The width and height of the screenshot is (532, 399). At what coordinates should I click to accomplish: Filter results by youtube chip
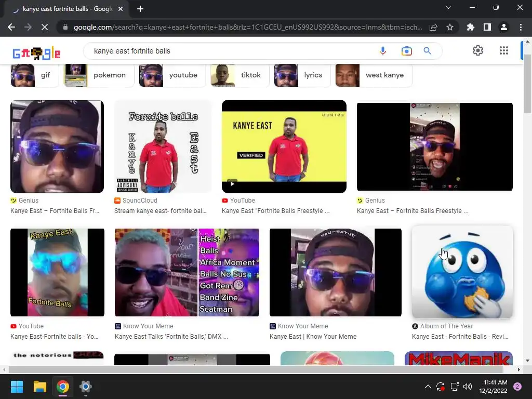point(172,75)
